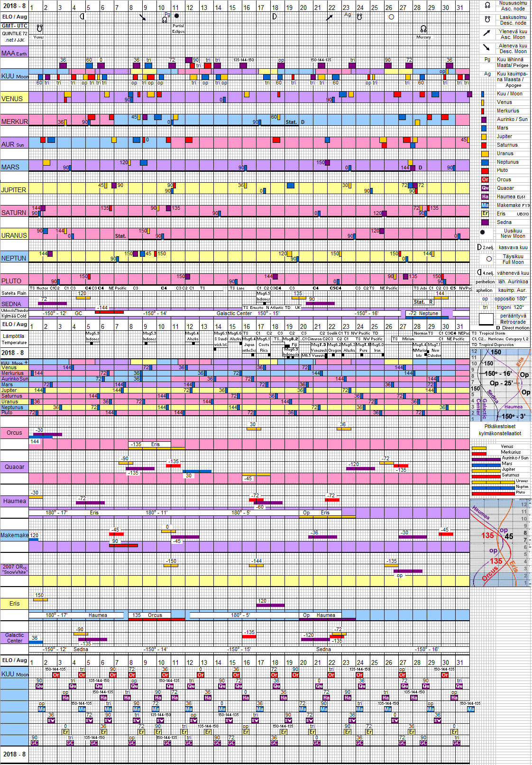The image size is (532, 765).
Task: Click the Mercury ascending node symbol
Action: [x=423, y=29]
